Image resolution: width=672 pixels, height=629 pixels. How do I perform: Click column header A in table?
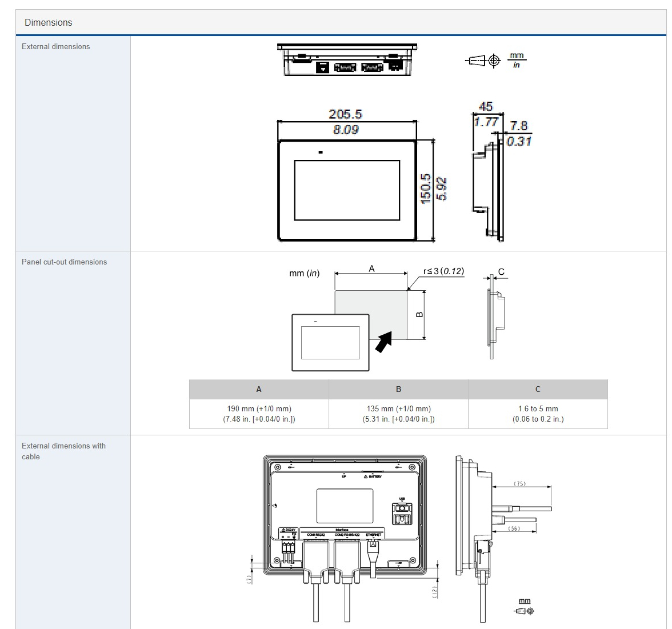[259, 389]
